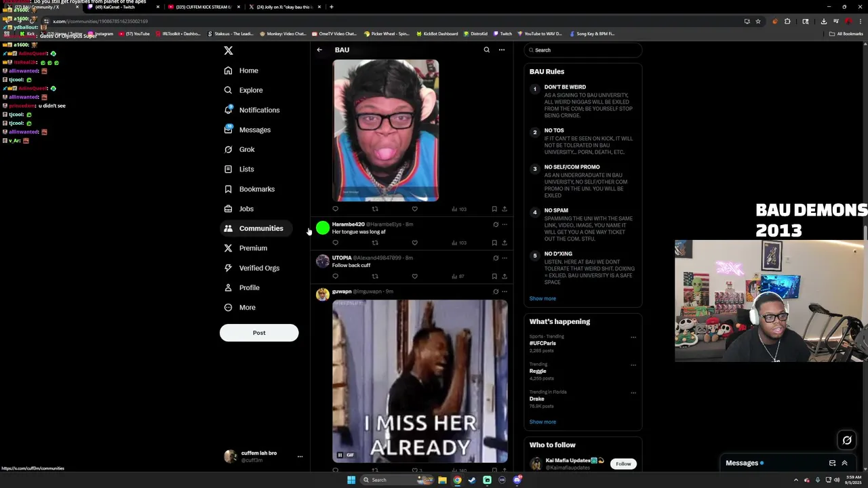Open options for the Reggie trend
The height and width of the screenshot is (488, 868).
pyautogui.click(x=633, y=365)
